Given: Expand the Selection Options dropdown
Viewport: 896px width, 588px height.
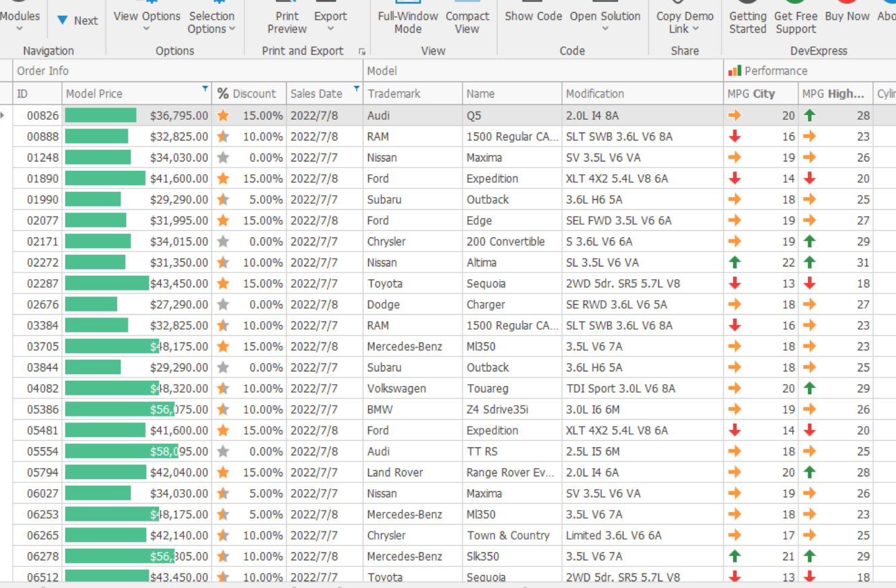Looking at the screenshot, I should pos(212,20).
